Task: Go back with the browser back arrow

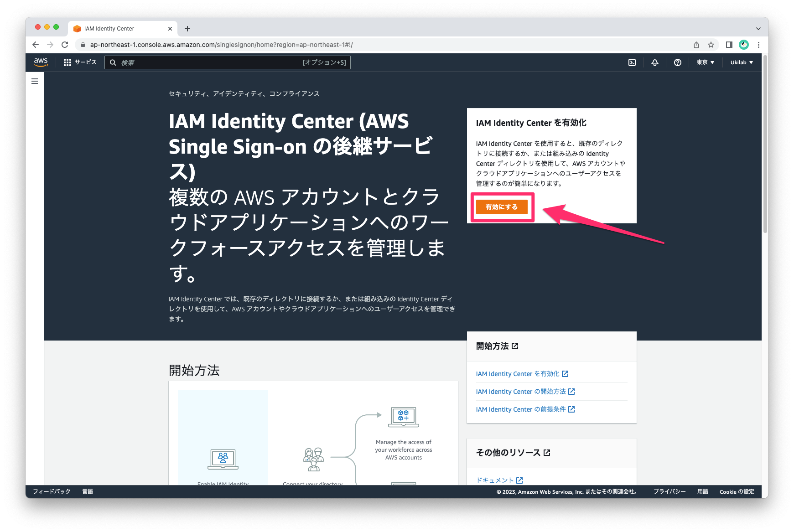Action: point(36,45)
